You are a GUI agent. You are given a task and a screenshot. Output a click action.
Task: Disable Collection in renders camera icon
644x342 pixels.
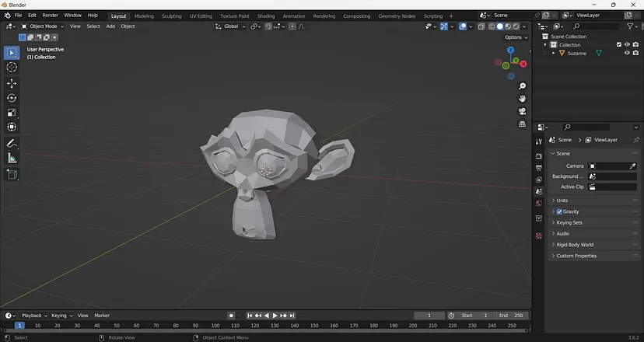point(635,44)
